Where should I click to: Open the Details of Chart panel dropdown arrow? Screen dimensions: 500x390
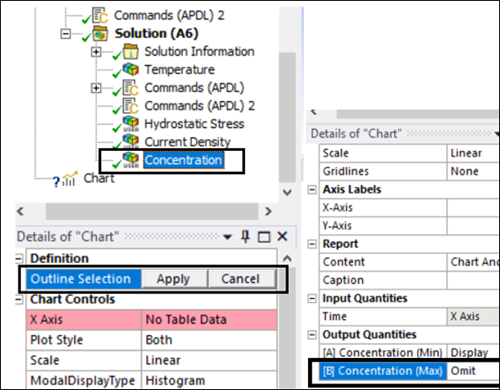[227, 237]
